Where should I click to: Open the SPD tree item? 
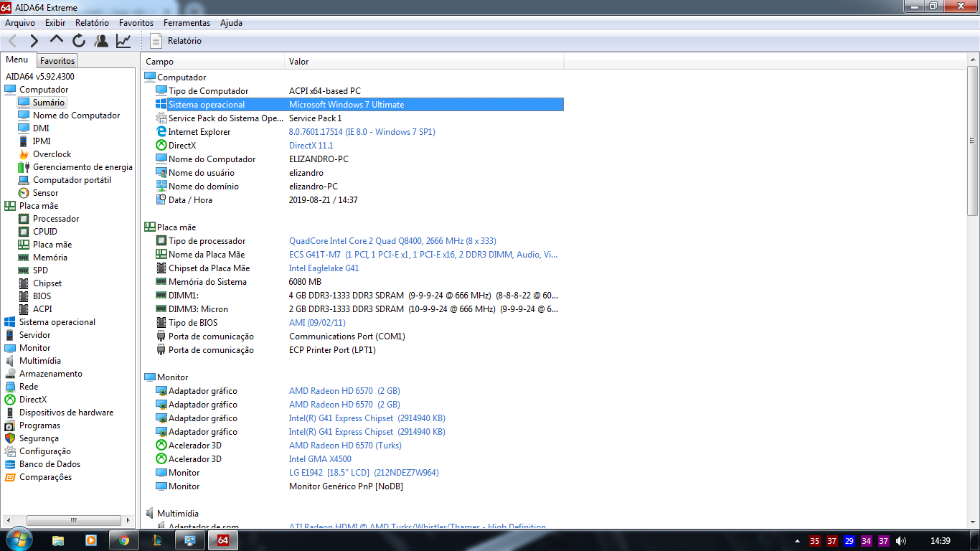40,270
